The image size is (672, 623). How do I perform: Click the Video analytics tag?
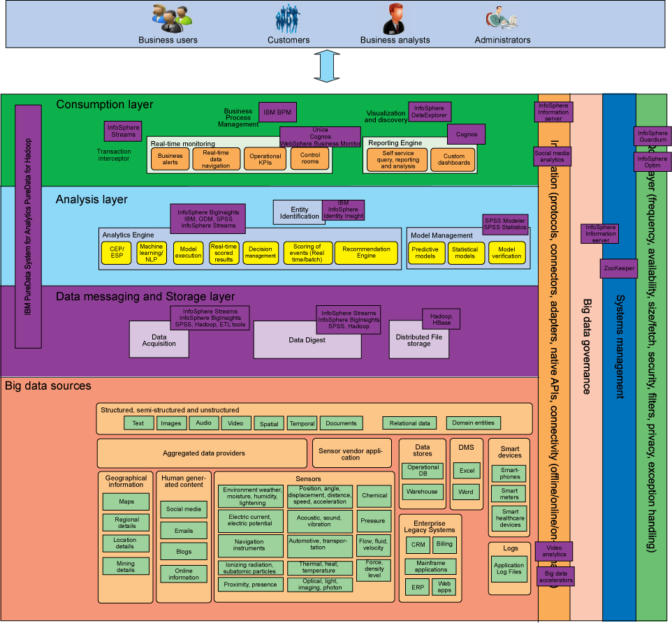coord(554,552)
